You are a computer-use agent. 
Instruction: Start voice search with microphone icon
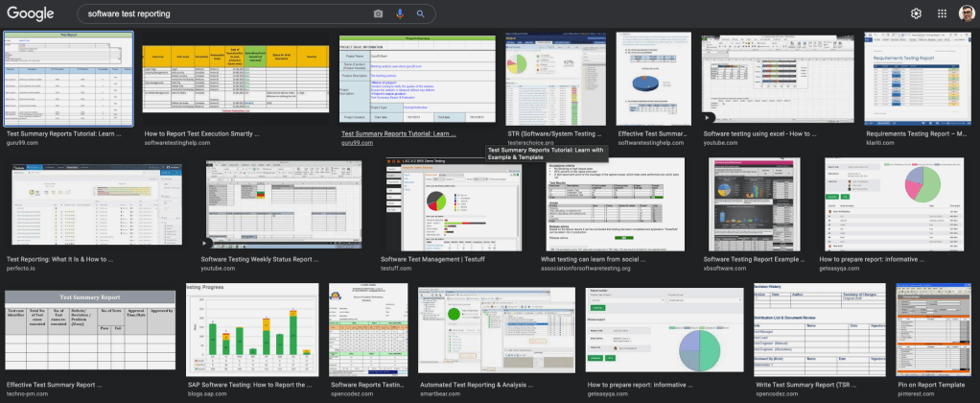pos(399,14)
